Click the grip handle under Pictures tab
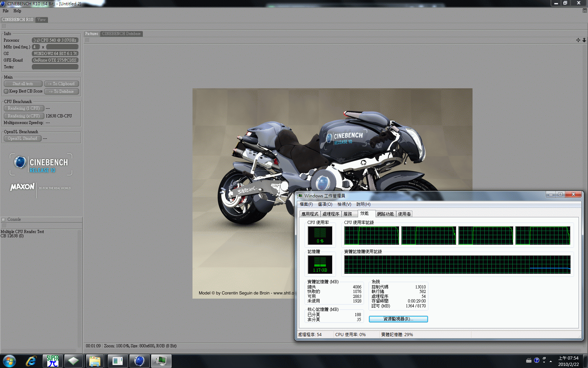588x368 pixels. pos(87,40)
